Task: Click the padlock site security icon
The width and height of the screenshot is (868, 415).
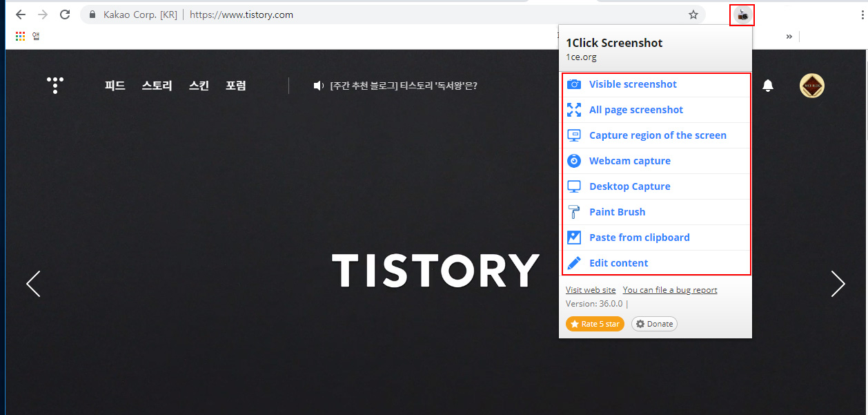Action: 92,15
